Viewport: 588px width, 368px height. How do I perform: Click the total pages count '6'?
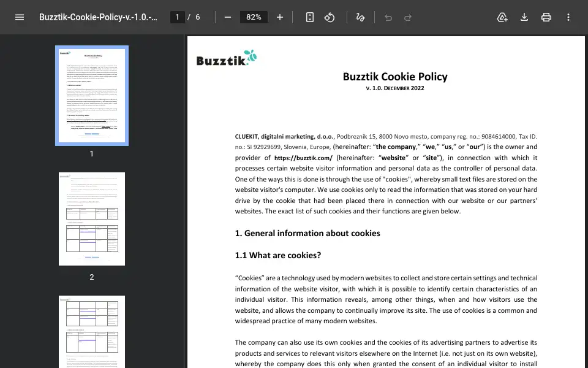click(198, 17)
